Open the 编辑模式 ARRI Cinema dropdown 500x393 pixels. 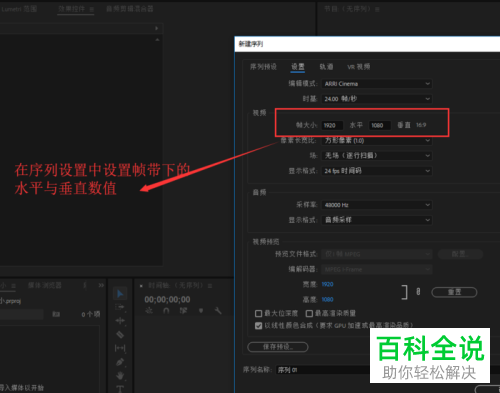click(377, 84)
